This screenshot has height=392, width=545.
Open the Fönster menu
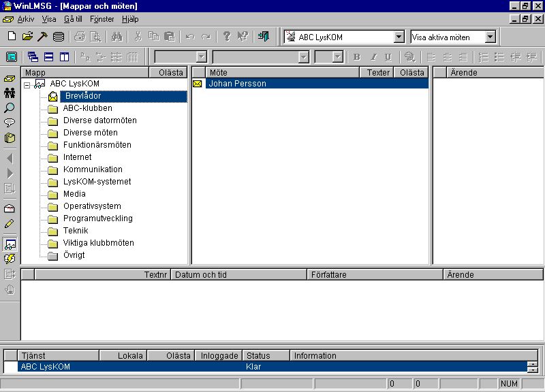102,19
